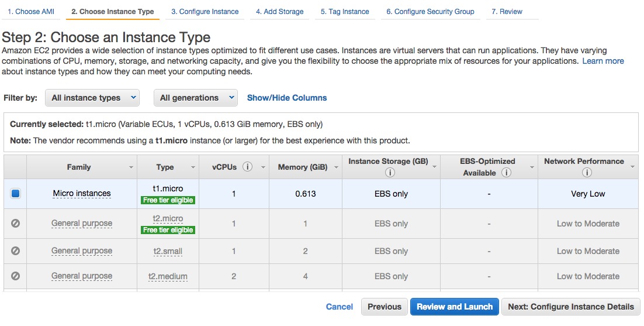Expand the vCPUs column sort arrow

tap(263, 167)
